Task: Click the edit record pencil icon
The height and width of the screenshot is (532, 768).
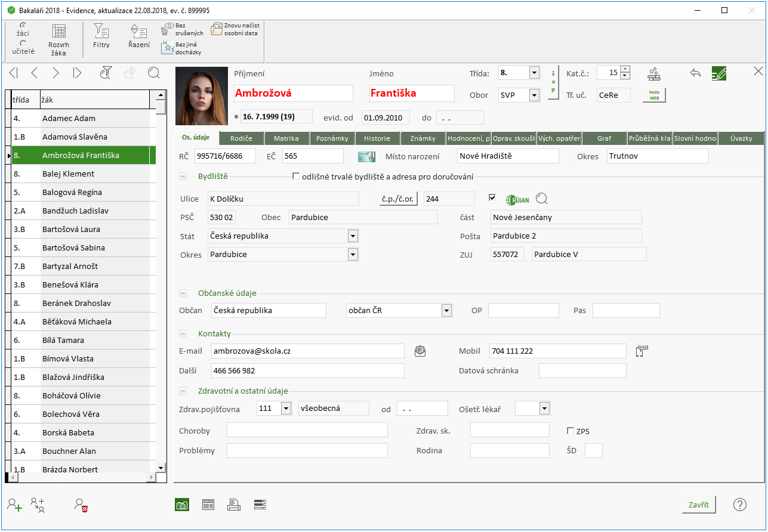Action: (x=719, y=73)
